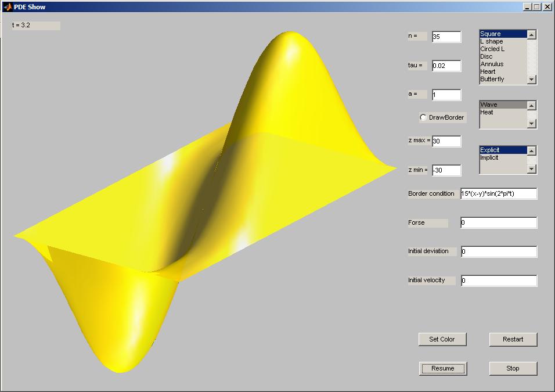The image size is (555, 392).
Task: Click the Initial velocity field
Action: [499, 280]
